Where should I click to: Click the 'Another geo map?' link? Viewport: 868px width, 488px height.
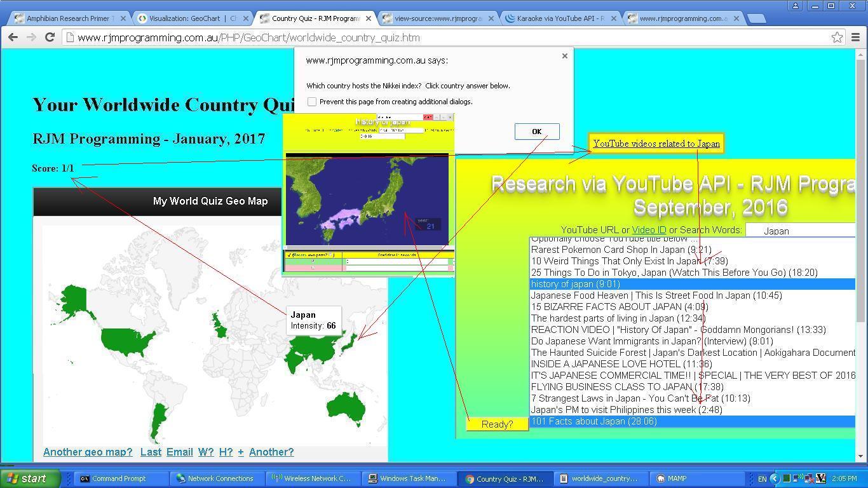(x=88, y=452)
